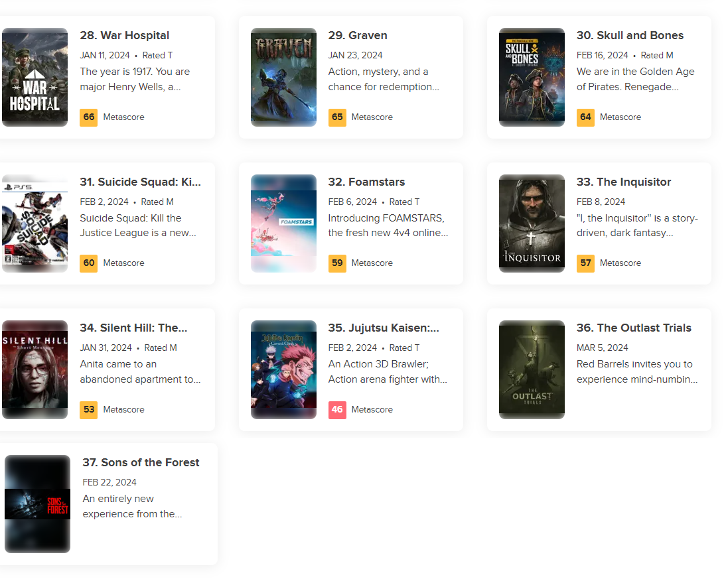This screenshot has width=728, height=579.
Task: Click the 57 Metascore badge for The Inquisitor
Action: coord(585,263)
